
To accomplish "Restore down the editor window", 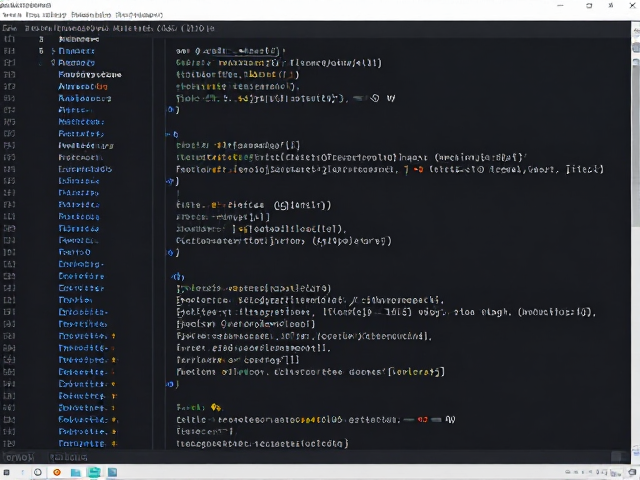I will pos(589,5).
